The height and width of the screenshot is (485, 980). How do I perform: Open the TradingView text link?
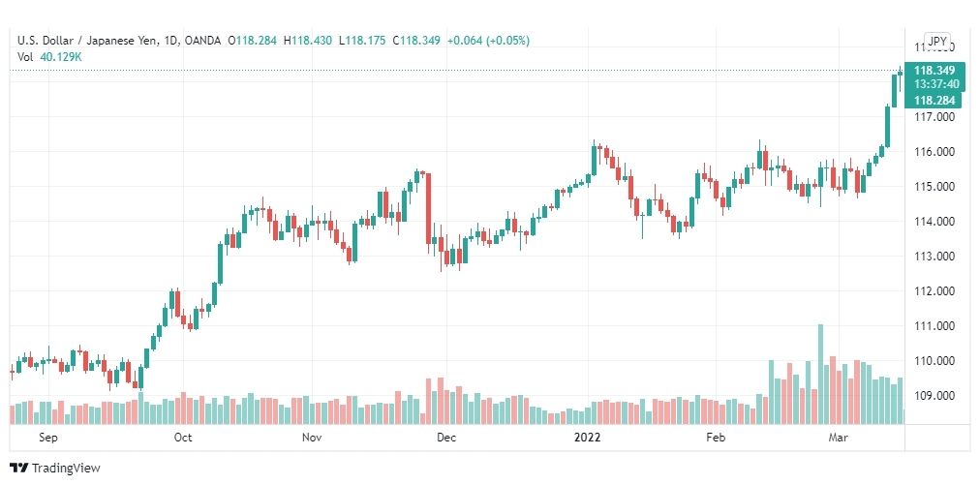coord(66,468)
